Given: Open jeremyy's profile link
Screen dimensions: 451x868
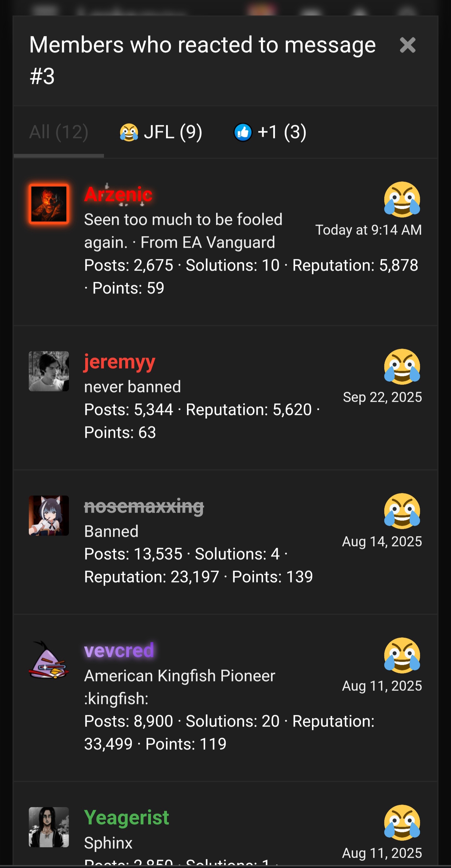Looking at the screenshot, I should (x=120, y=362).
